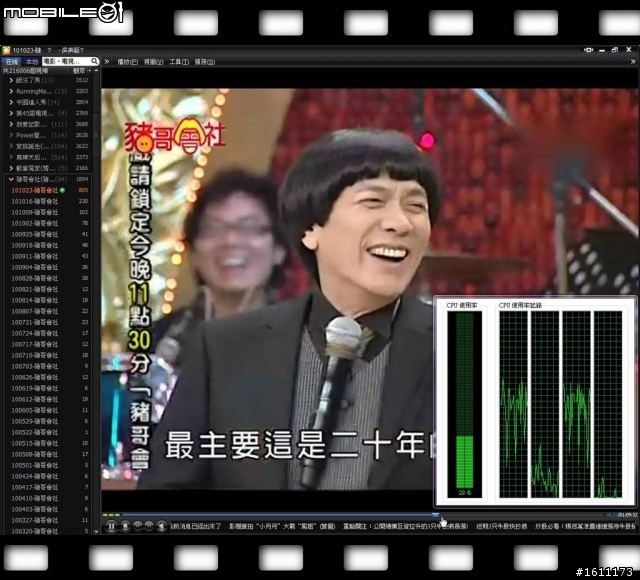Select the 101016-豬哥會社 episode
This screenshot has width=640, height=580.
coord(35,201)
